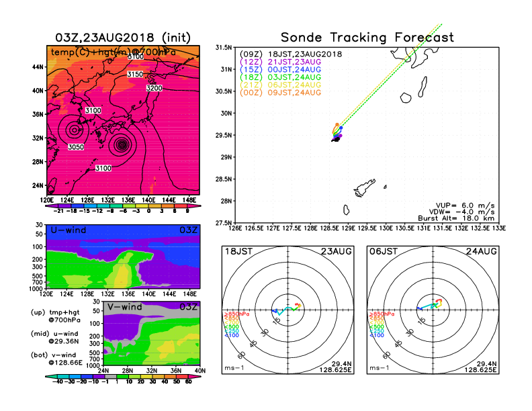Click the '(bot) v-wind @128.66E' caption
Image resolution: width=532 pixels, height=411 pixels.
click(x=56, y=359)
